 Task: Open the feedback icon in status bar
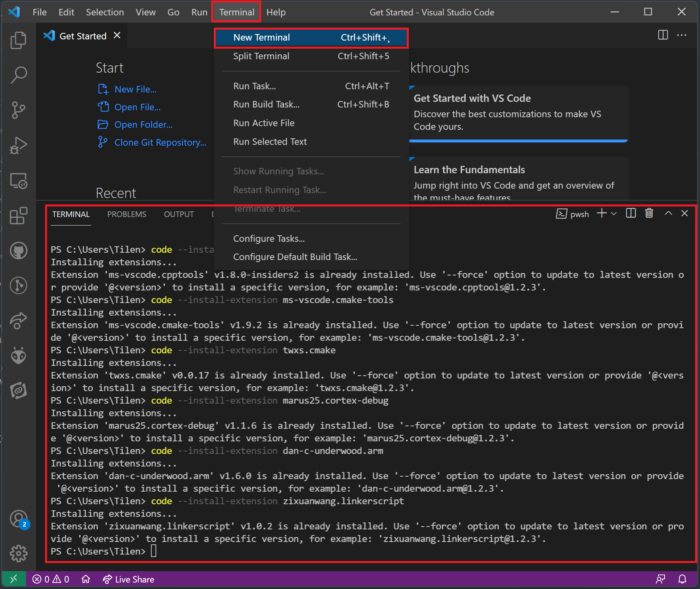pyautogui.click(x=661, y=579)
